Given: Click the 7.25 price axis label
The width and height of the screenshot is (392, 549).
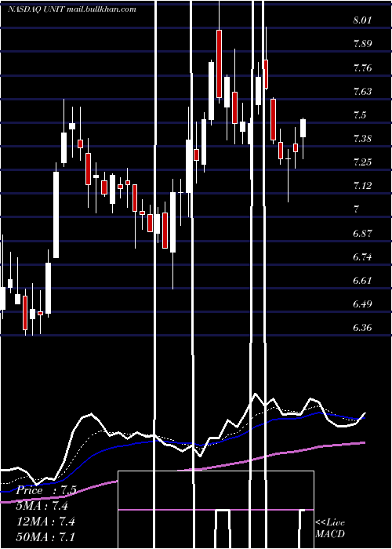Looking at the screenshot, I should point(361,162).
